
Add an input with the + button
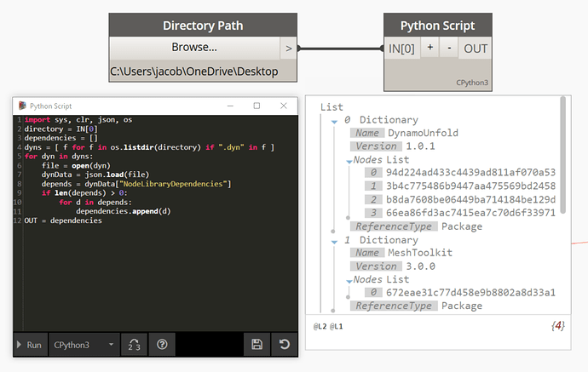(430, 48)
